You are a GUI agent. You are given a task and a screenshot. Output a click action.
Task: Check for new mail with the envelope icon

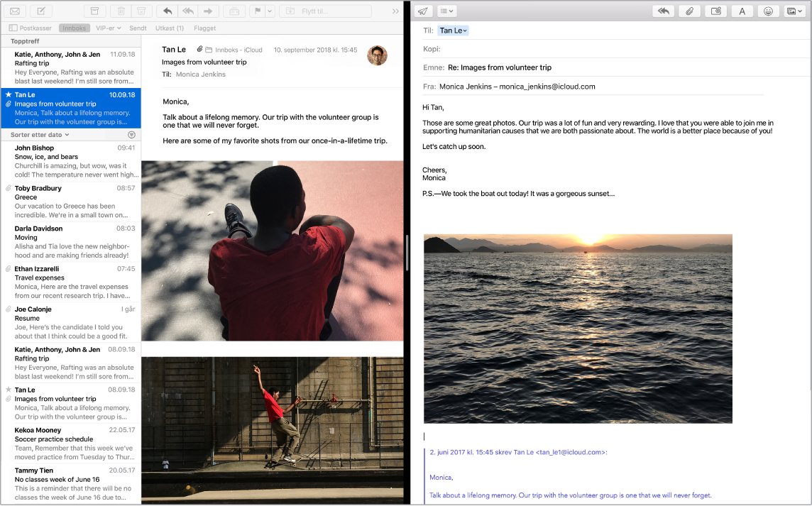tap(16, 11)
